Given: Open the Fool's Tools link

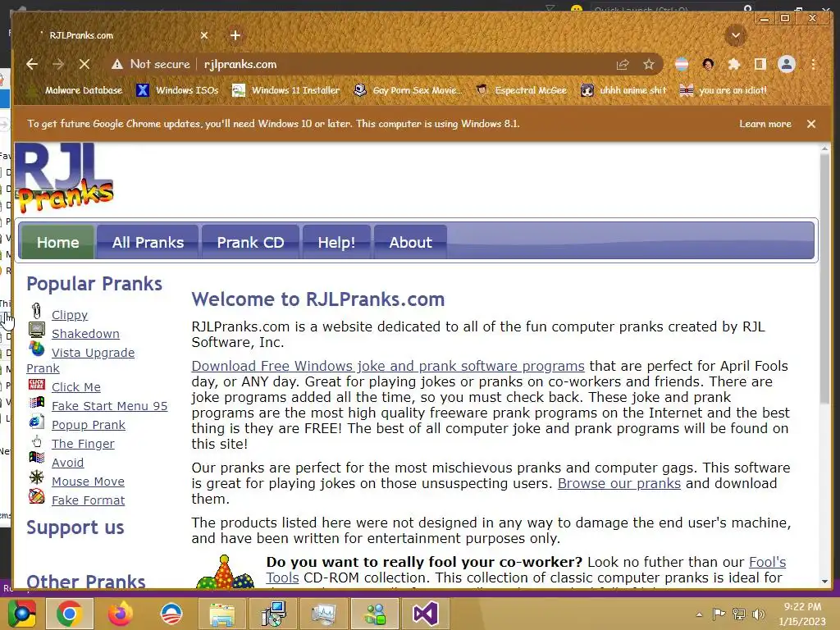Looking at the screenshot, I should (767, 562).
